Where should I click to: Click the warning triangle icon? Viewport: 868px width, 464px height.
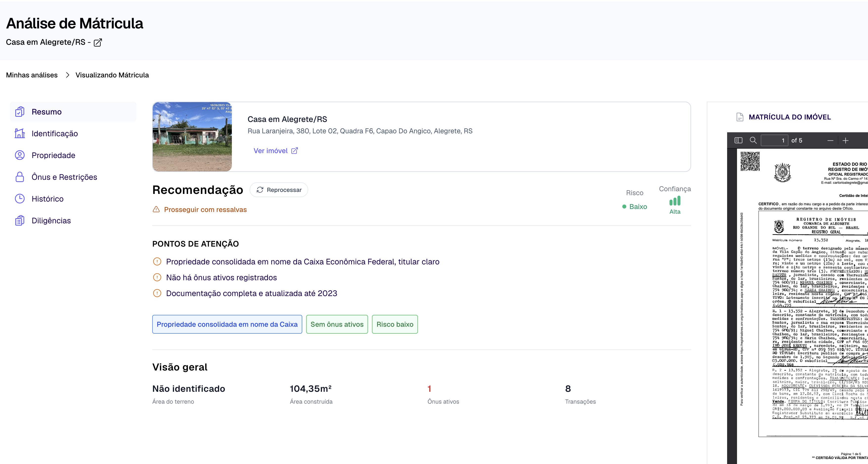156,209
